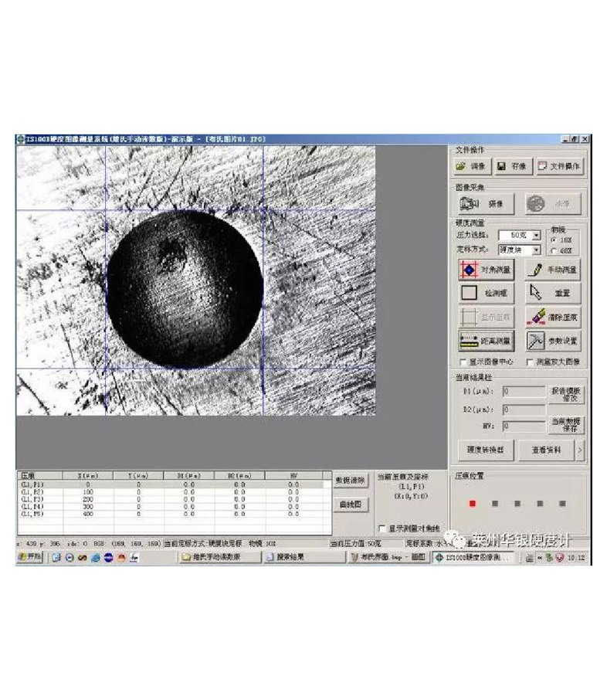Open 参数设置 parameter settings
Image resolution: width=607 pixels, height=700 pixels.
[553, 340]
